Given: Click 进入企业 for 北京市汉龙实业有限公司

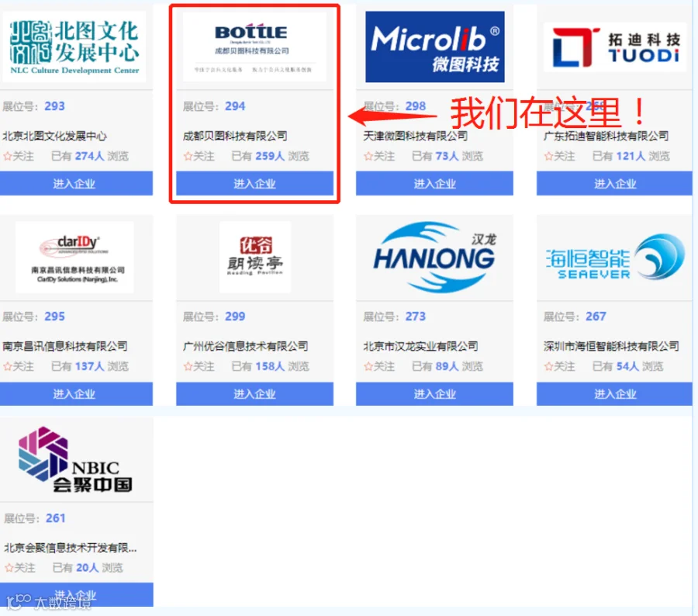Looking at the screenshot, I should tap(434, 394).
